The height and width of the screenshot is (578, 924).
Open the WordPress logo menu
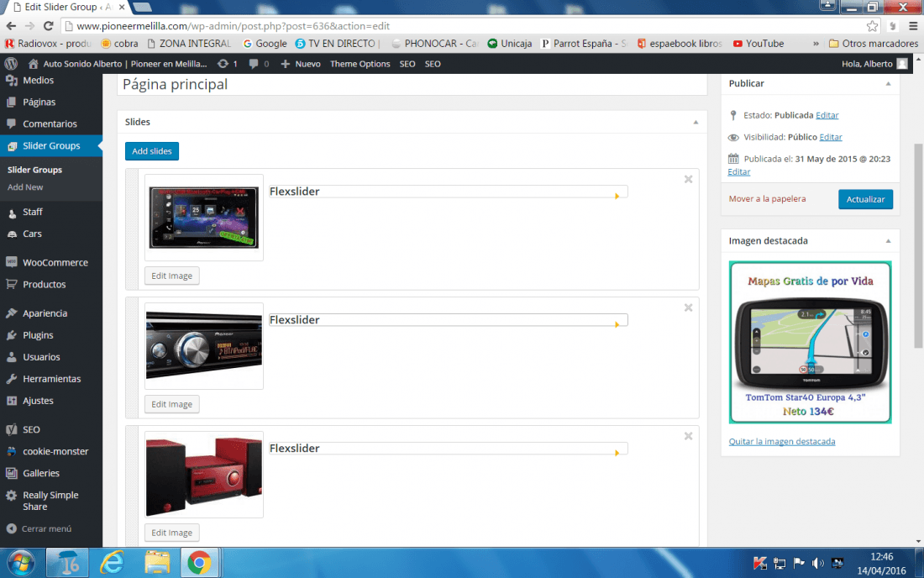pyautogui.click(x=11, y=64)
